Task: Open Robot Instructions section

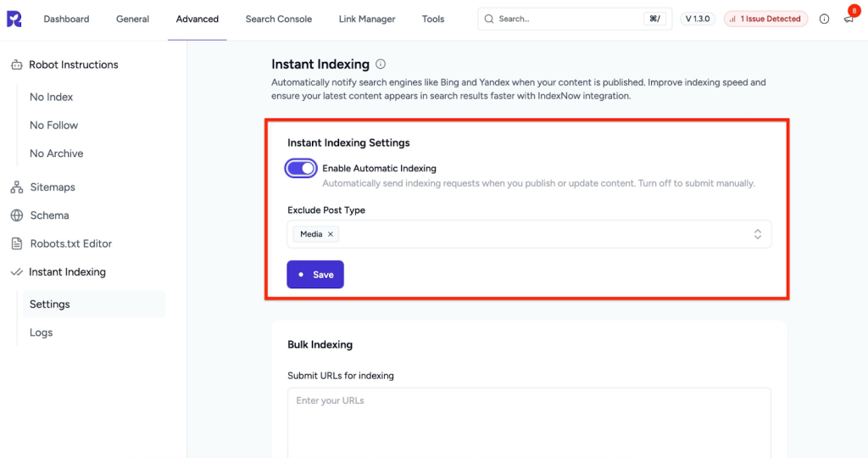Action: point(74,64)
